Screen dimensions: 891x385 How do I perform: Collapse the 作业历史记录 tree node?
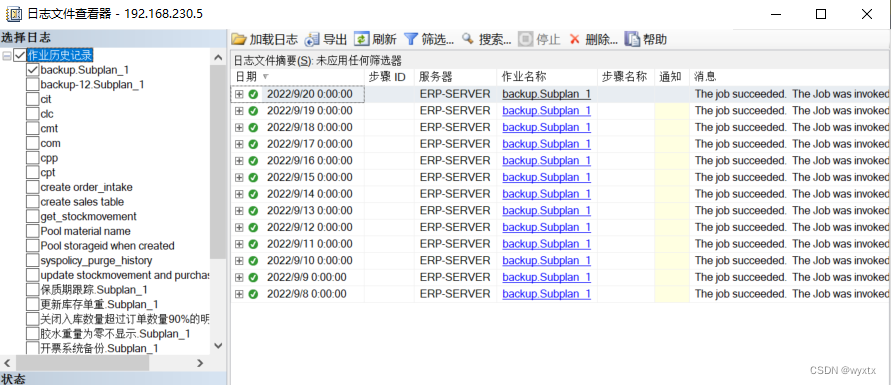point(7,56)
